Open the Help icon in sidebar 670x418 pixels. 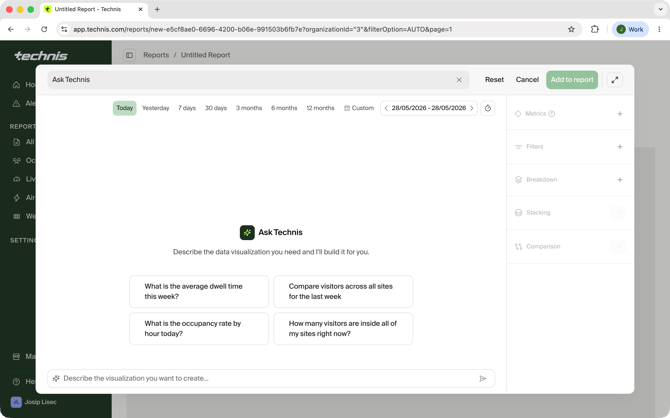point(16,382)
